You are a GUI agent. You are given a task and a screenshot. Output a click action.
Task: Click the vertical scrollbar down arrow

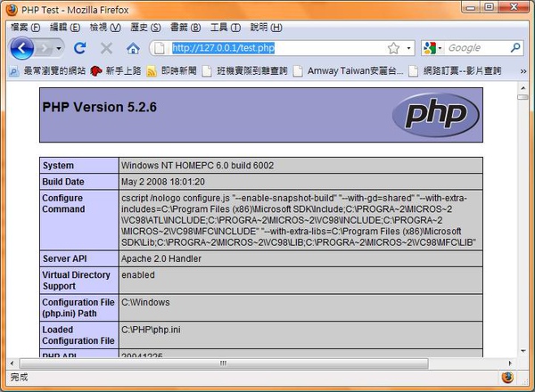523,351
